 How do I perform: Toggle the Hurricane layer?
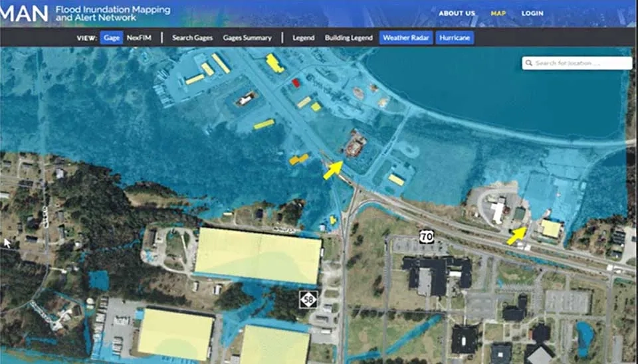point(455,38)
